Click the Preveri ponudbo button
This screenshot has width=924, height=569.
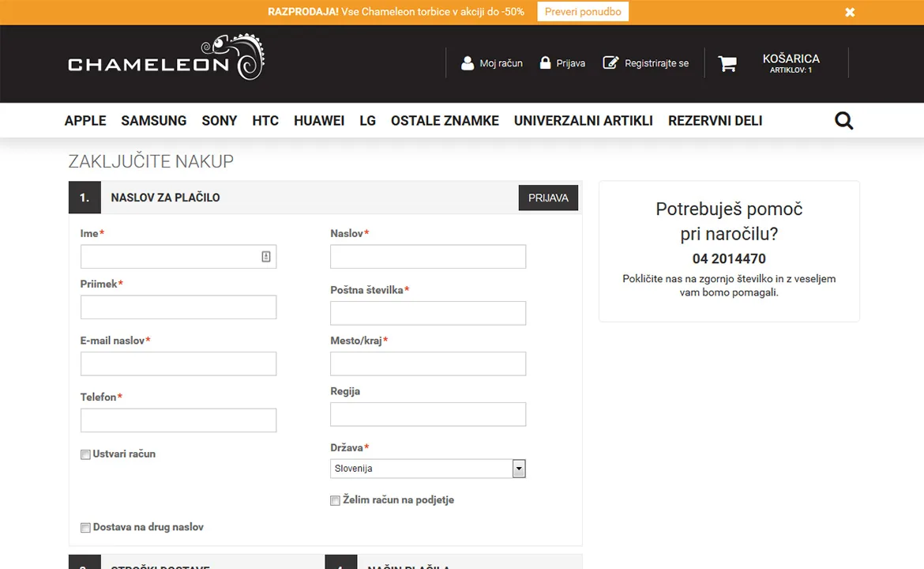coord(583,12)
